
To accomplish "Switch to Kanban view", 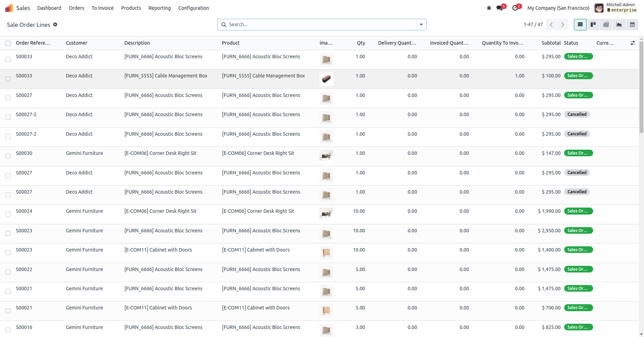I will (x=593, y=24).
